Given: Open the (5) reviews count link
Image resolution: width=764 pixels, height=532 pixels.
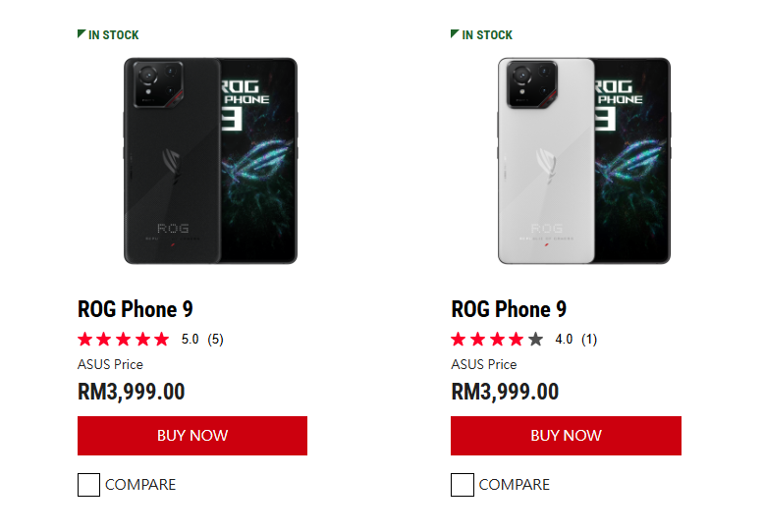Looking at the screenshot, I should coord(216,340).
